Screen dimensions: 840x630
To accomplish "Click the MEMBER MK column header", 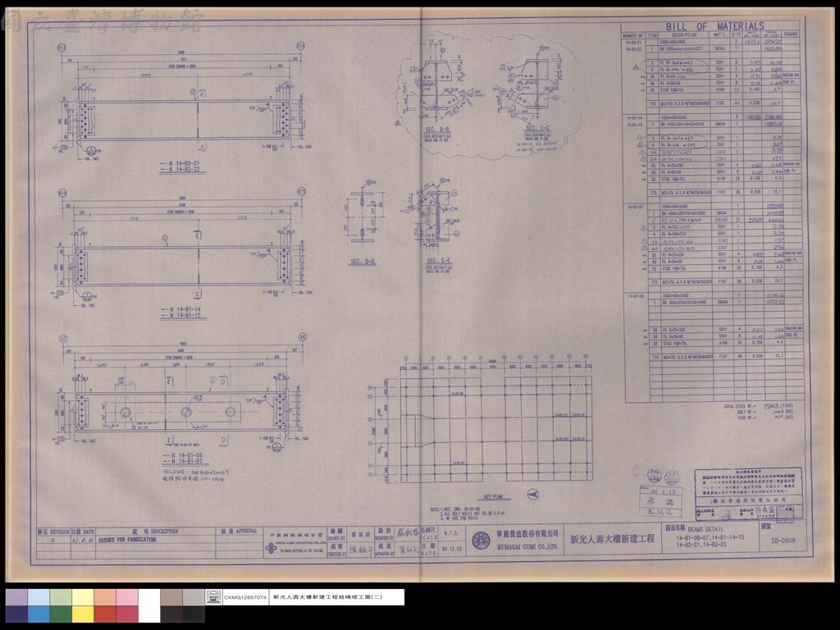I will coord(634,34).
